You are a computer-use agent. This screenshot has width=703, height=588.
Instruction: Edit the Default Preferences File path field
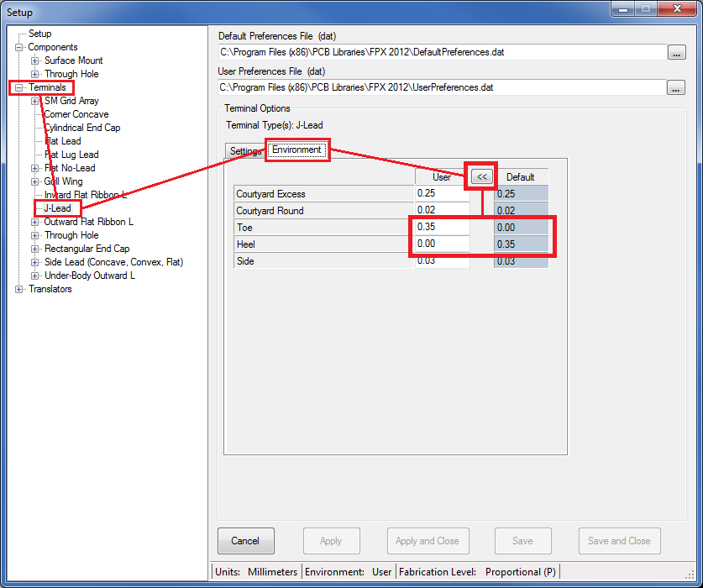(442, 52)
